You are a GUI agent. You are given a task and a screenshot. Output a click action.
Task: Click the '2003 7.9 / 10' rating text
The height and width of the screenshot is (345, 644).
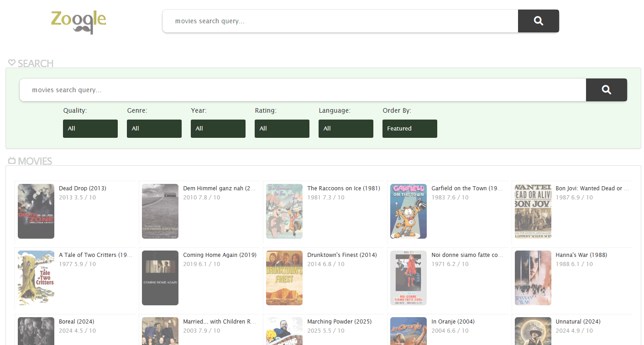pyautogui.click(x=202, y=331)
